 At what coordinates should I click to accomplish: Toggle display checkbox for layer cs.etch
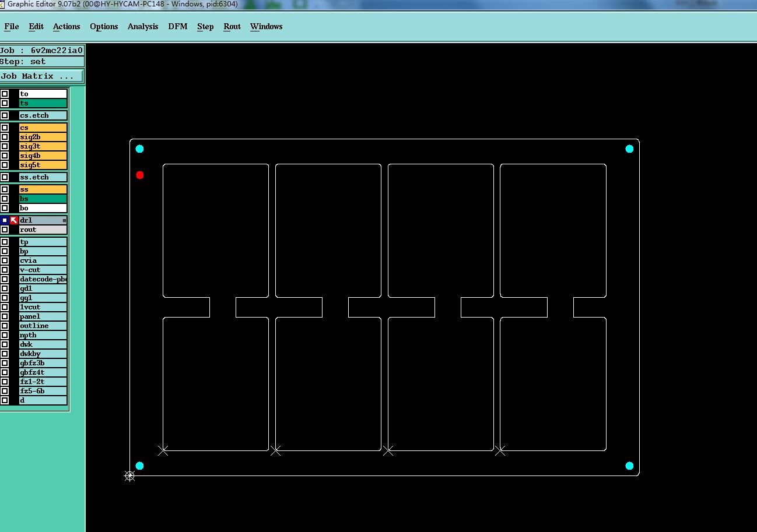coord(5,115)
